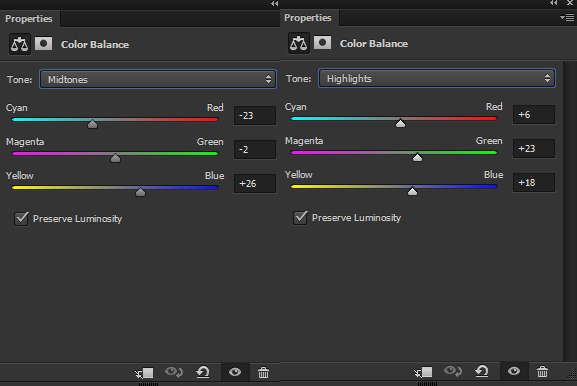Image resolution: width=577 pixels, height=386 pixels.
Task: Click the Cyan-Red value field showing -23
Action: (x=255, y=116)
